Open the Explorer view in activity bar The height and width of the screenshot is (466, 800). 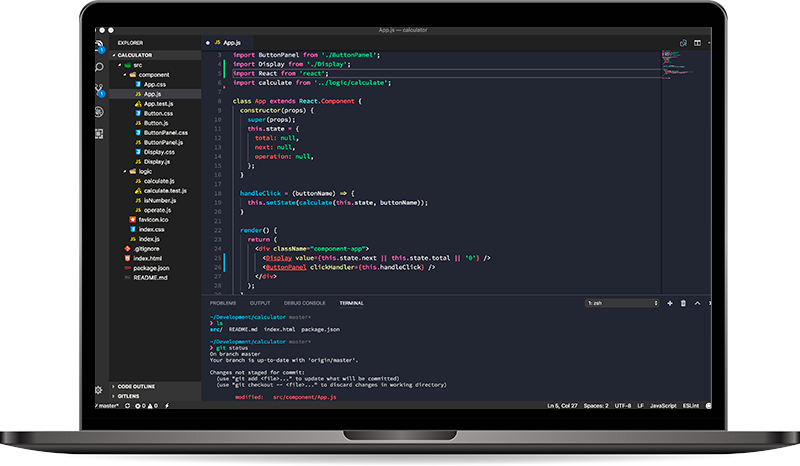point(99,45)
